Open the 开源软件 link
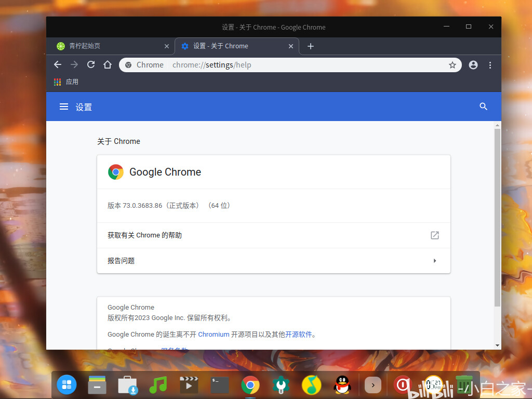Viewport: 532px width, 399px height. pyautogui.click(x=299, y=335)
